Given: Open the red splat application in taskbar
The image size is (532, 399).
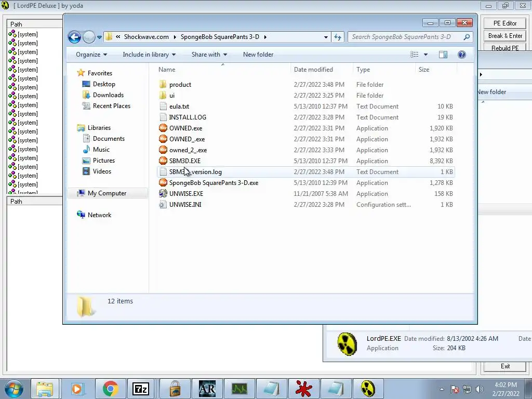Looking at the screenshot, I should pos(303,389).
